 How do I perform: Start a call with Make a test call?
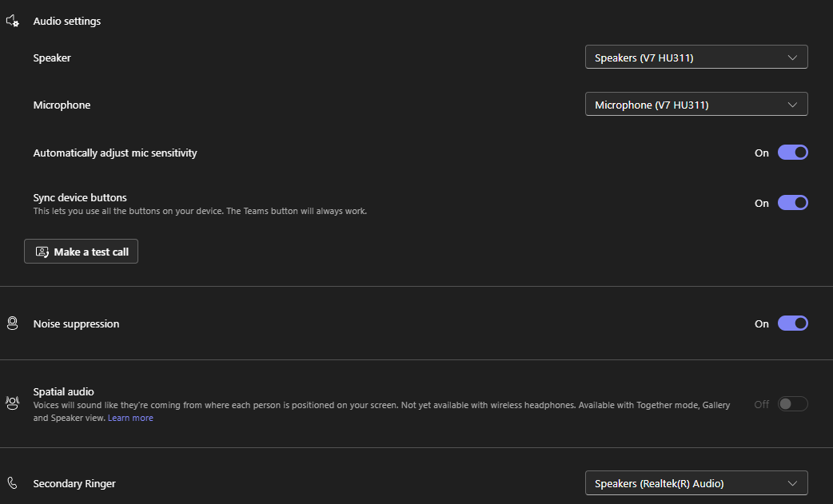[82, 252]
